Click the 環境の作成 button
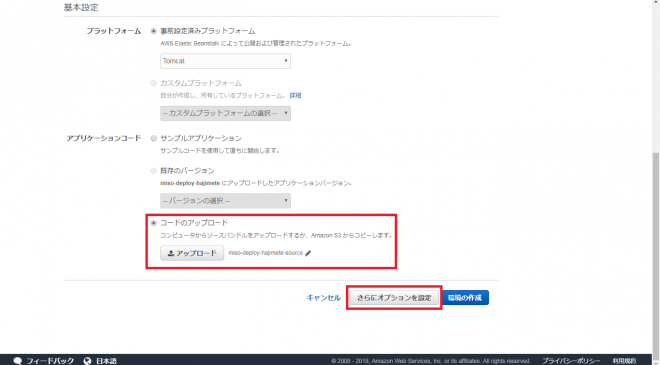The image size is (660, 365). tap(465, 298)
